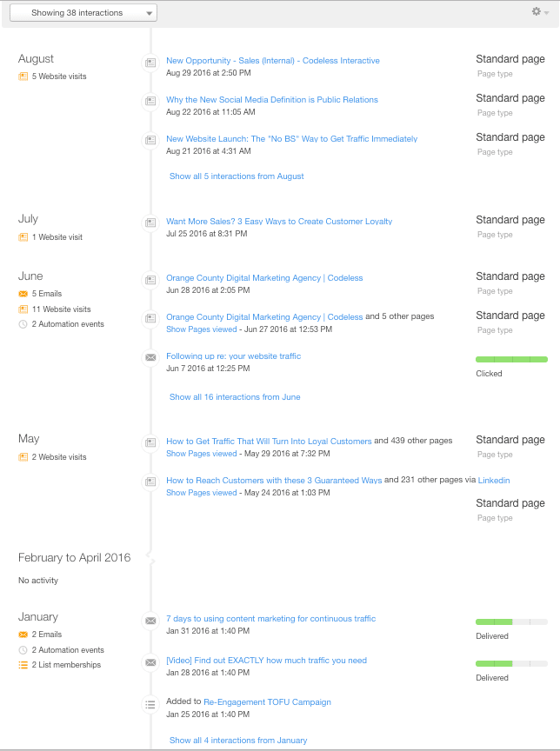560x751 pixels.
Task: Click clock icon next to June Automation events
Action: point(23,324)
